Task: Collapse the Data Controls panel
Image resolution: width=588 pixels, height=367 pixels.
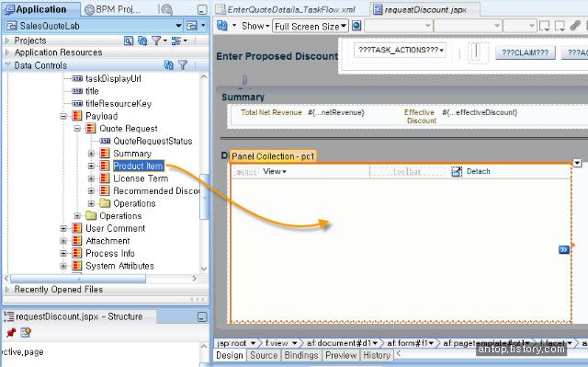Action: click(x=7, y=65)
